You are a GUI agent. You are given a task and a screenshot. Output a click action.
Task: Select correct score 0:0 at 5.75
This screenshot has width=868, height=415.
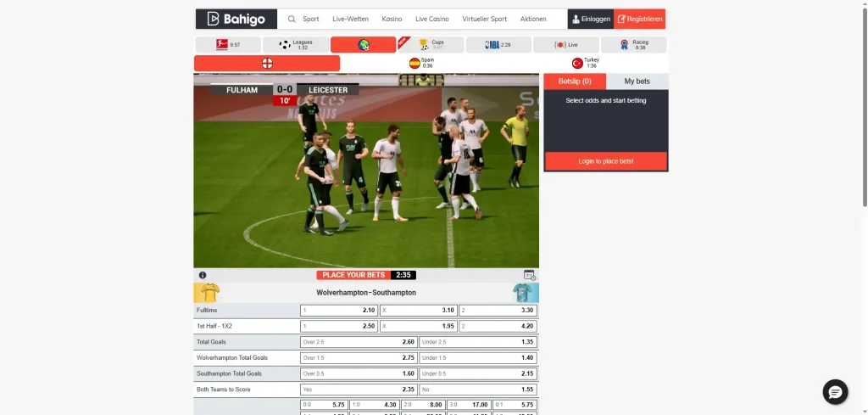click(x=323, y=405)
